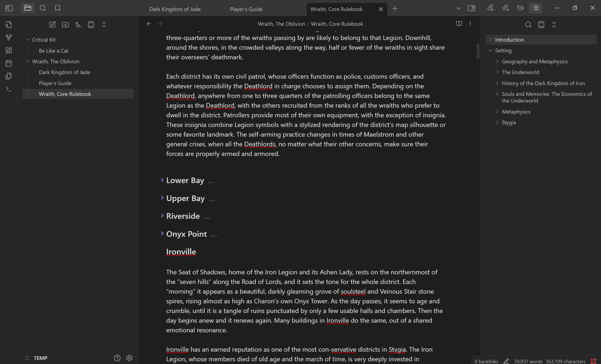Toggle editing mode pencil in status bar
Screen dimensions: 601x364
506,361
